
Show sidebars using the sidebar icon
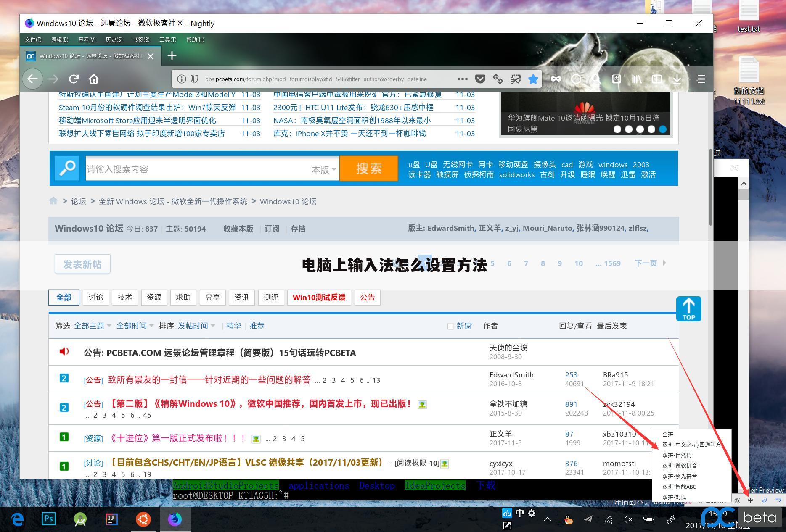click(656, 79)
